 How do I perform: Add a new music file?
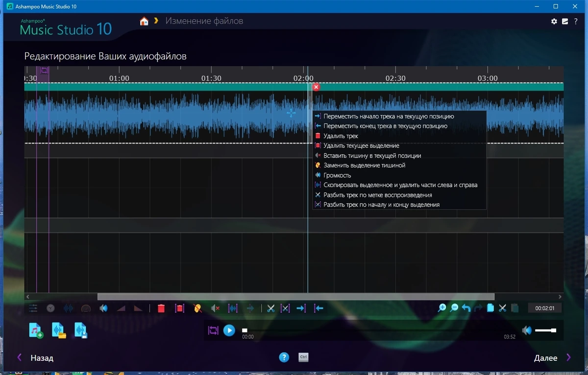point(36,331)
